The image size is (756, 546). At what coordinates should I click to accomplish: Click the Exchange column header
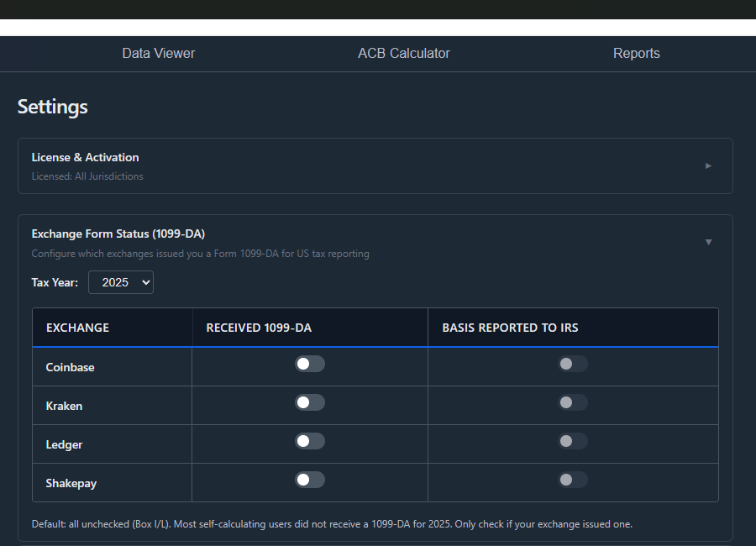(x=77, y=328)
